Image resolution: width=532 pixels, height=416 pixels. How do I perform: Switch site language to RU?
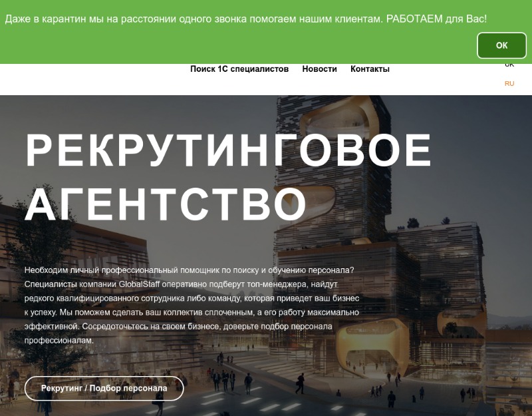[509, 84]
